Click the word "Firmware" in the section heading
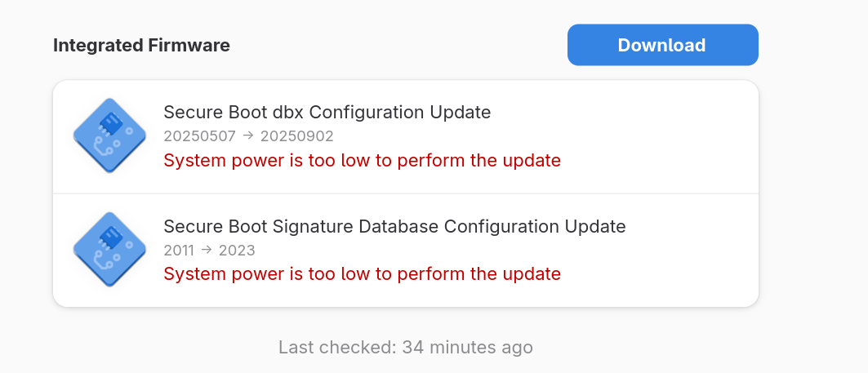The height and width of the screenshot is (373, 868). pos(189,46)
